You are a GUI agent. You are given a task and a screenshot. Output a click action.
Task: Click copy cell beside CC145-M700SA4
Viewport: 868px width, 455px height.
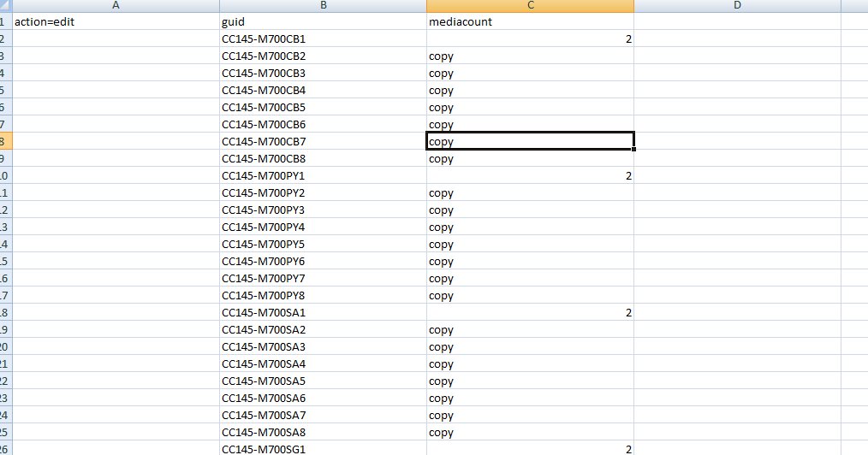(531, 363)
